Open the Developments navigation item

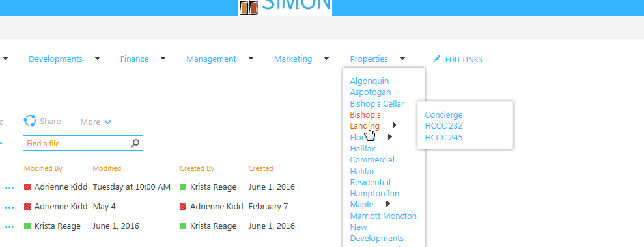(x=55, y=58)
